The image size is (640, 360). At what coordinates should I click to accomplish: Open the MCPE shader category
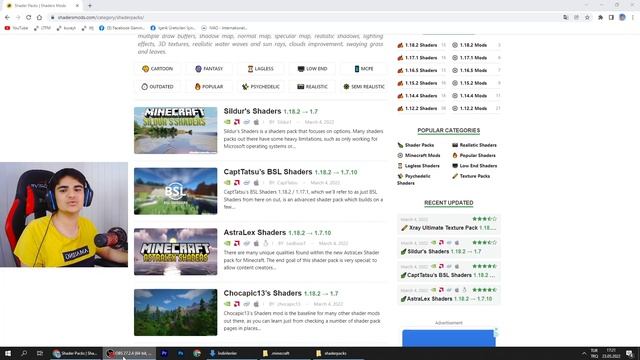click(x=364, y=69)
